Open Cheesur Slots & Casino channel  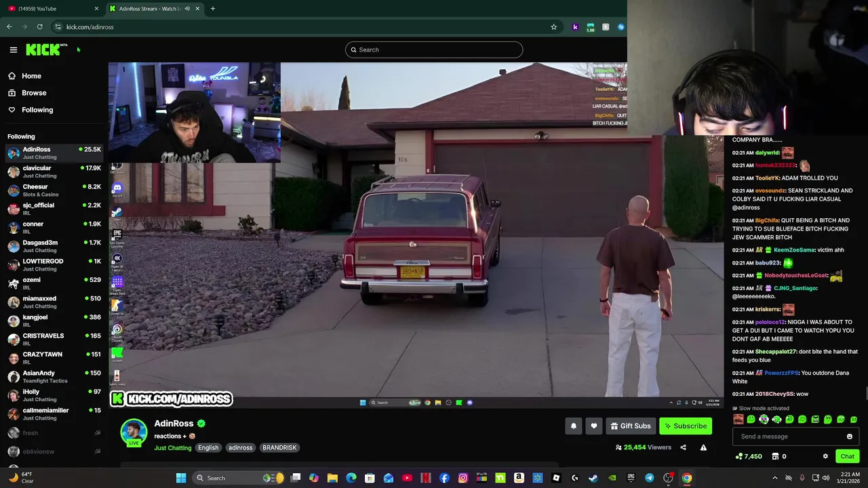point(54,190)
